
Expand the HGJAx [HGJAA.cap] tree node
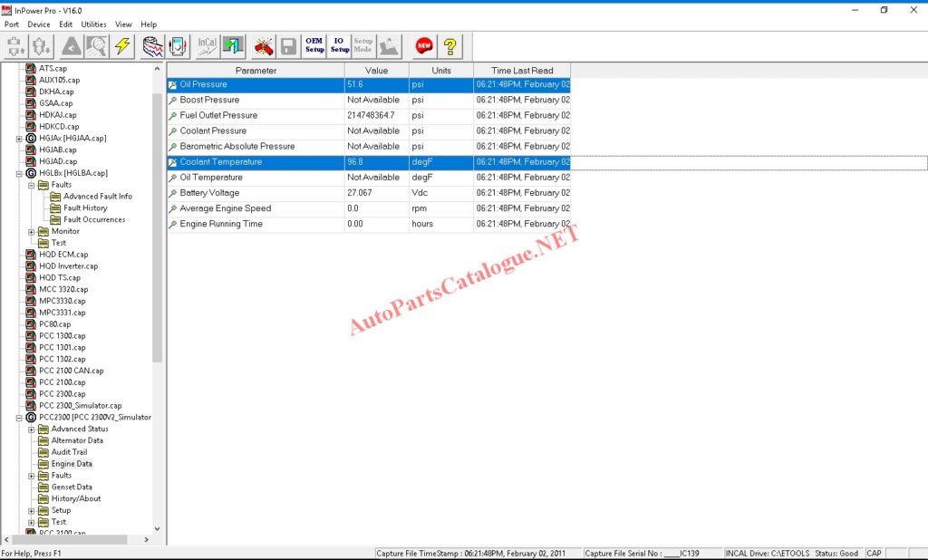[x=18, y=138]
